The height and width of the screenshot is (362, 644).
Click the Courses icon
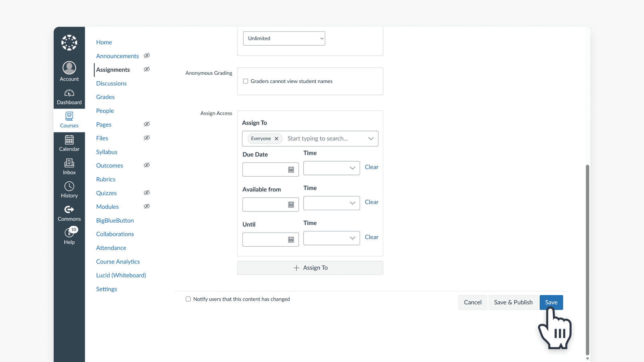tap(69, 120)
